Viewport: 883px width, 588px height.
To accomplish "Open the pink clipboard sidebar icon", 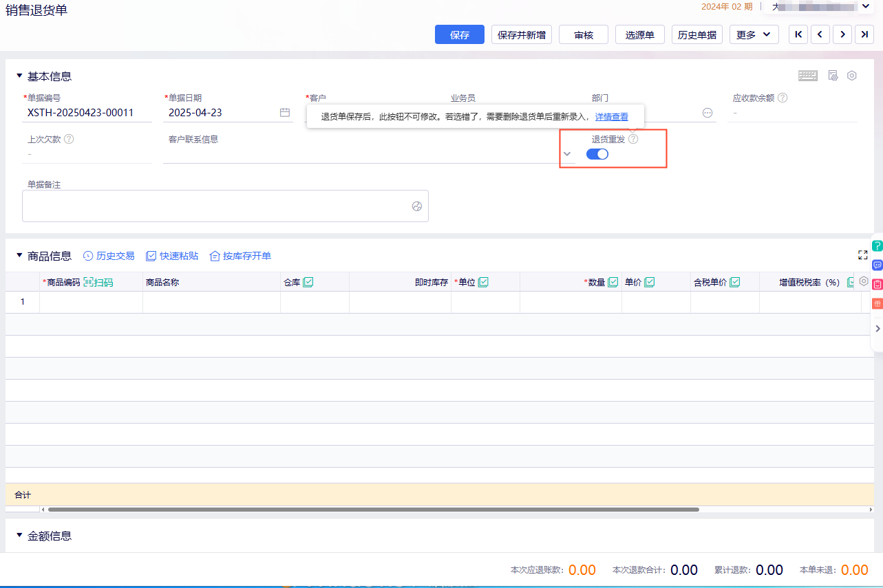I will click(x=877, y=284).
